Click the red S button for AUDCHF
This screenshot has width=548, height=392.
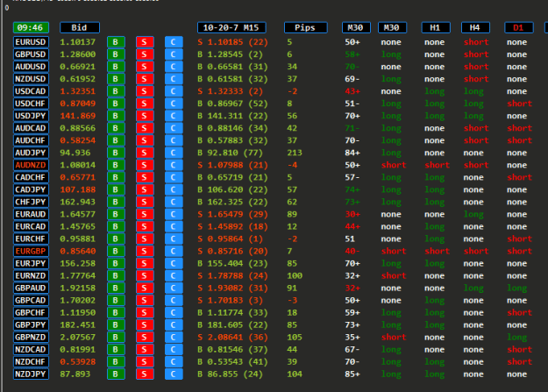[145, 140]
